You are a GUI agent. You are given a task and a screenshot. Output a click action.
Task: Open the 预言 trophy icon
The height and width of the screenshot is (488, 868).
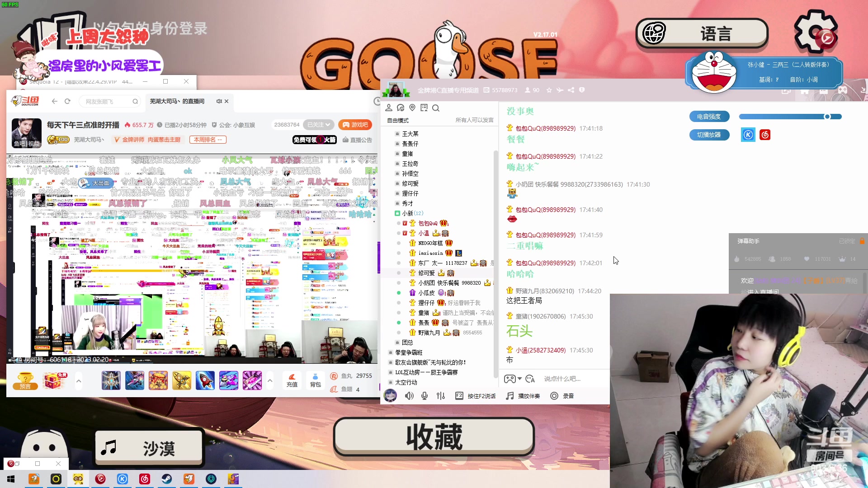point(25,381)
